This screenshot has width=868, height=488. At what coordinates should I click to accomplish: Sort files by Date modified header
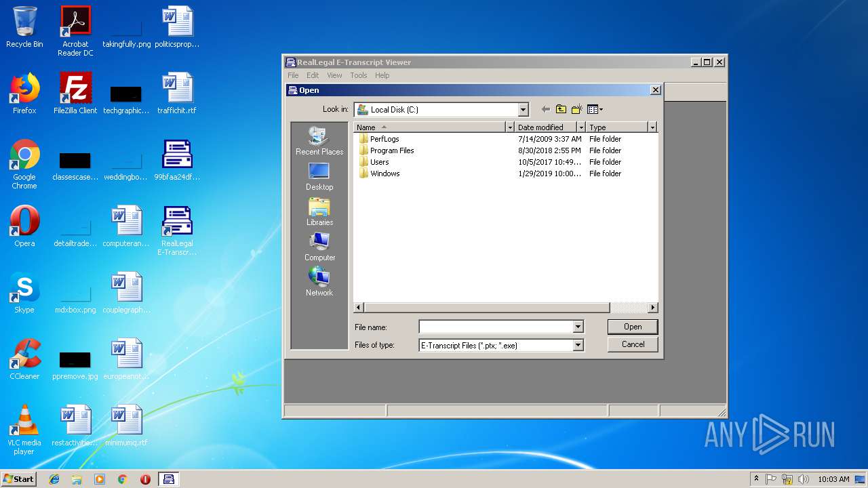[x=546, y=127]
